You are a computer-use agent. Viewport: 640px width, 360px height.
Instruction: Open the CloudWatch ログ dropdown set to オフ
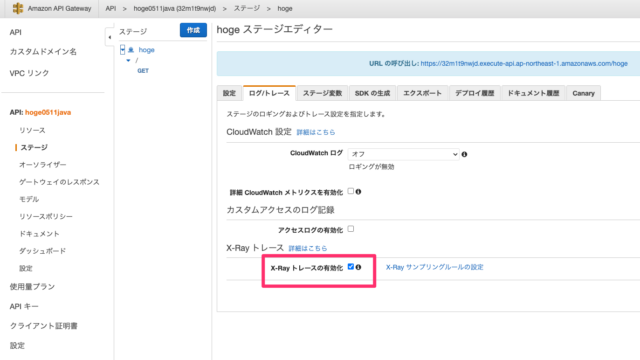[403, 154]
